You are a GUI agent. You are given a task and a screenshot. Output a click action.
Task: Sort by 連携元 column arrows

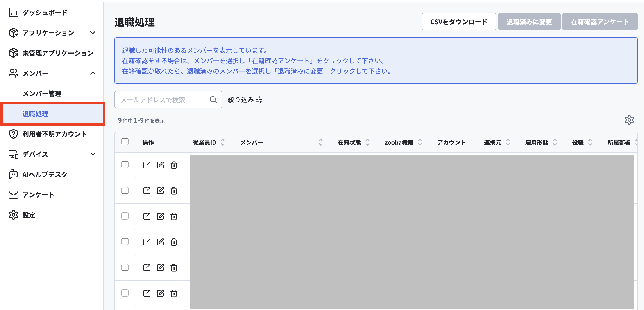508,142
